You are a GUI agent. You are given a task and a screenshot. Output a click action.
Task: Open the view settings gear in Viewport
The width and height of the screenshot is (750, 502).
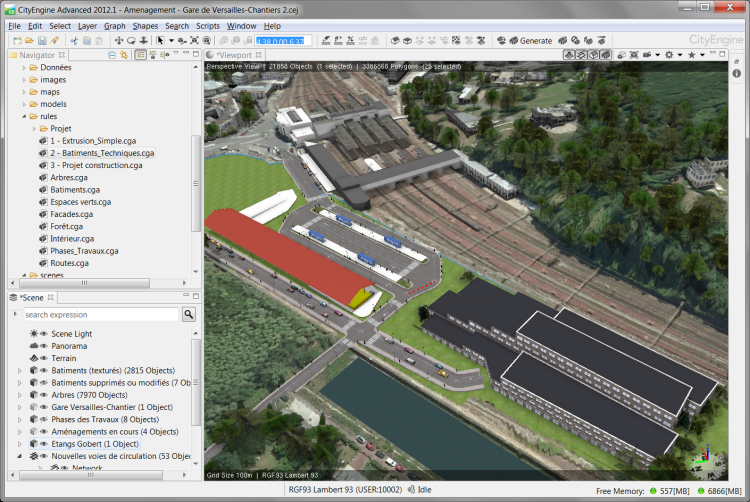pos(669,55)
